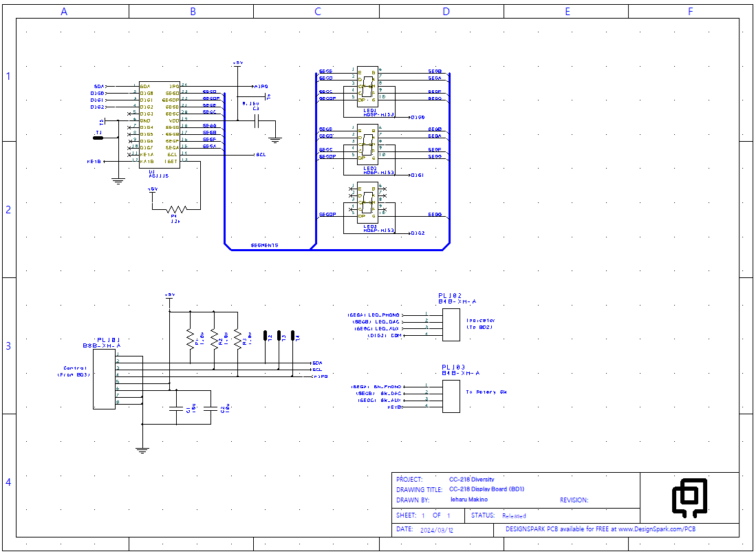The image size is (756, 554).
Task: Click the SCL net label right of U1
Action: pyautogui.click(x=261, y=155)
